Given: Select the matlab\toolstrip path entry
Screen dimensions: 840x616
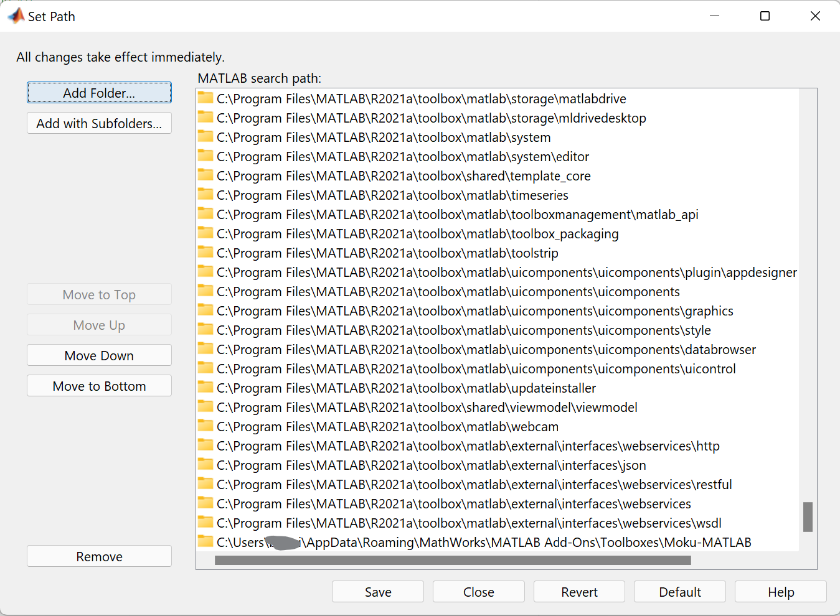Looking at the screenshot, I should point(387,253).
